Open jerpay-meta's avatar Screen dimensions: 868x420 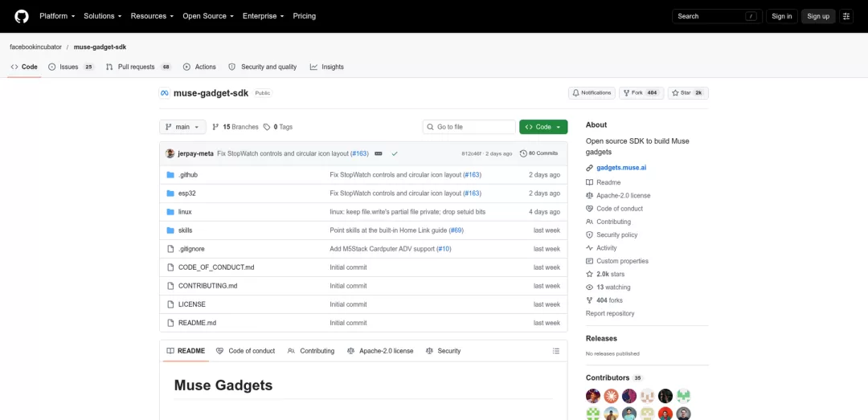(x=170, y=153)
